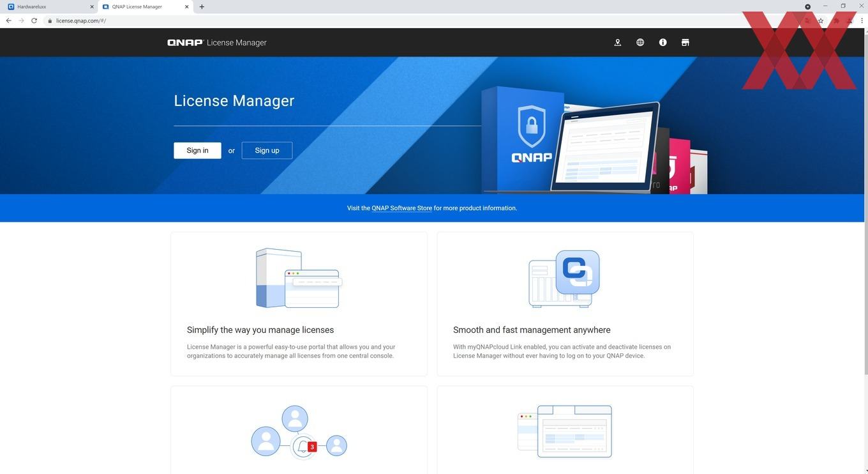Open a new tab with the plus icon

pos(202,6)
